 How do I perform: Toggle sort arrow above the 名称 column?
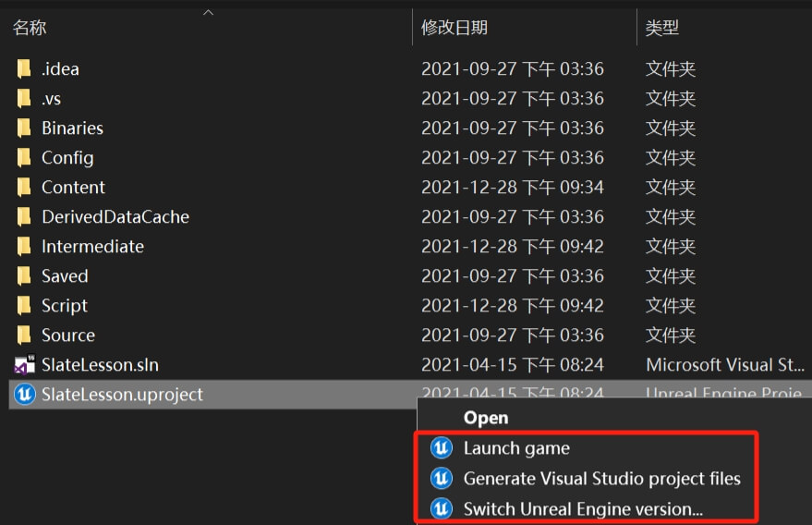(x=208, y=13)
